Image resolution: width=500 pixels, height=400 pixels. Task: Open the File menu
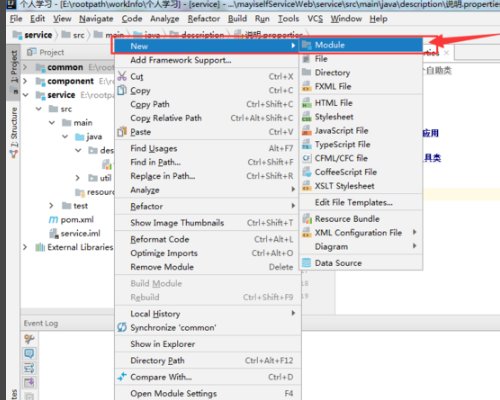click(x=16, y=19)
